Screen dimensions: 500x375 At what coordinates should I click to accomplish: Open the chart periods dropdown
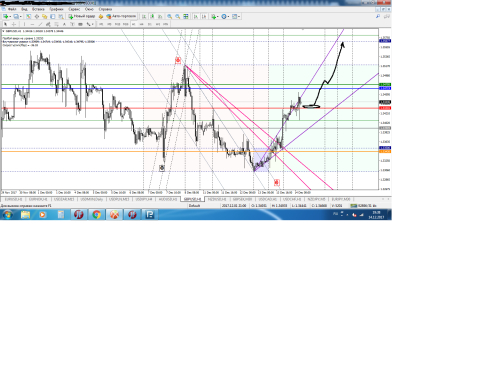(x=225, y=16)
